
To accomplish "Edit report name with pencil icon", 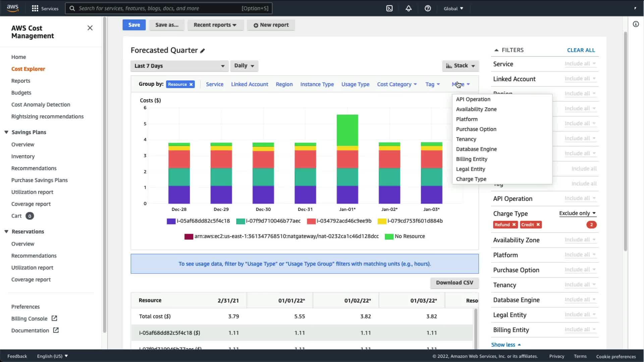I will (203, 51).
